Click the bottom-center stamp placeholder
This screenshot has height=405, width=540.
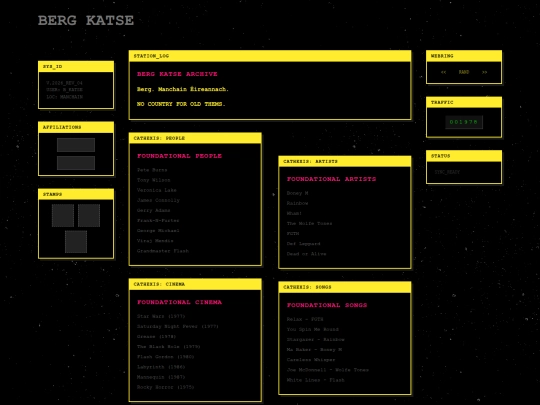coord(76,242)
